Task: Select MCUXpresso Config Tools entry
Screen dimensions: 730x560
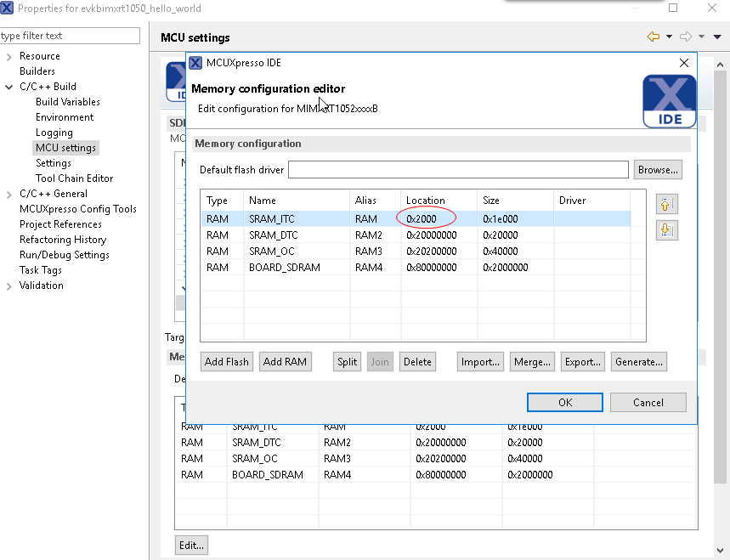Action: coord(77,209)
